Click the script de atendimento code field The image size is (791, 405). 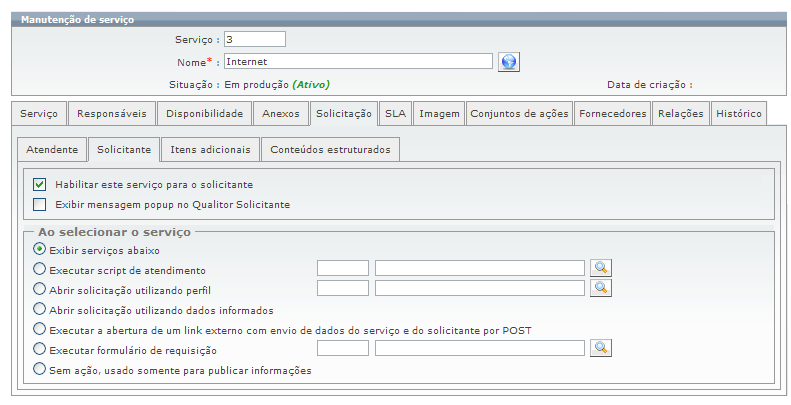click(343, 268)
